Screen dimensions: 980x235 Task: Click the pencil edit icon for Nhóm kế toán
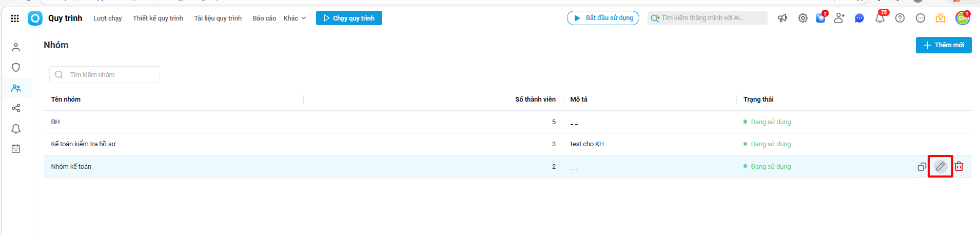pos(940,166)
